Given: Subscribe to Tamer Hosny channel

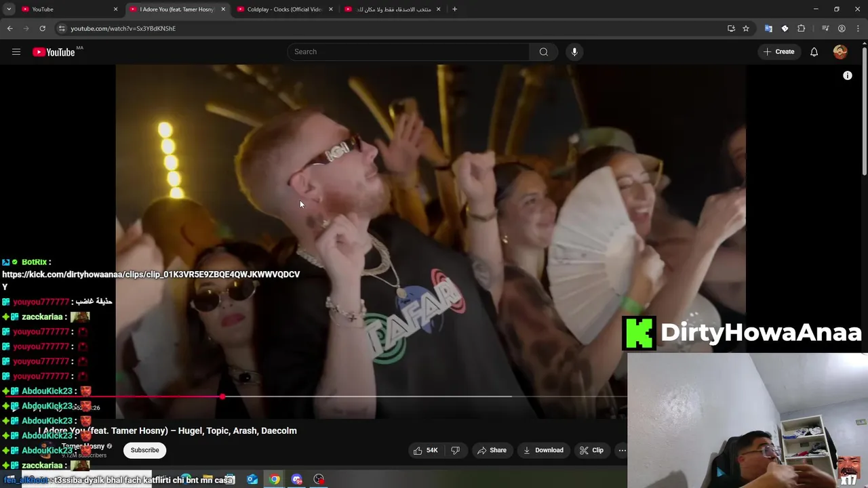Looking at the screenshot, I should (144, 450).
